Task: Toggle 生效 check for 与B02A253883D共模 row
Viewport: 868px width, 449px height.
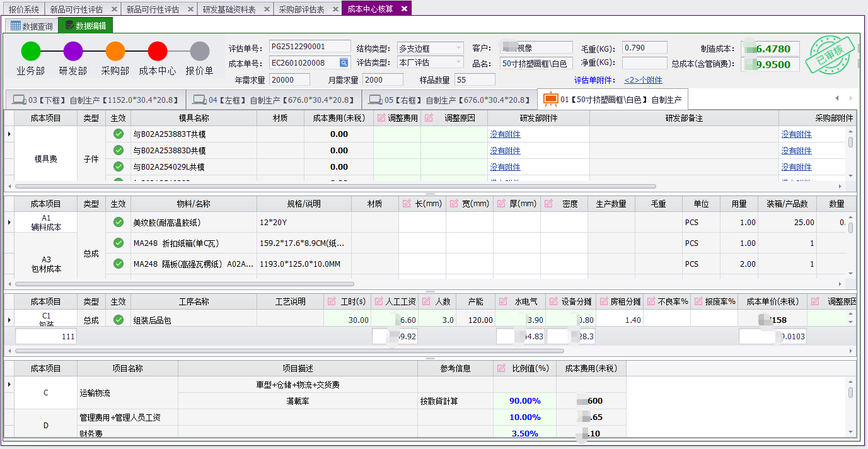Action: (118, 150)
